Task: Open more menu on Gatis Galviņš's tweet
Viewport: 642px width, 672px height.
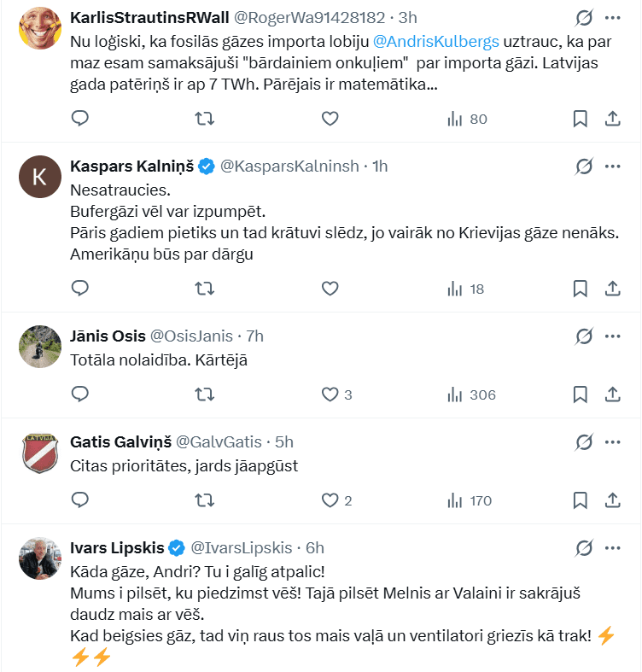Action: 612,441
